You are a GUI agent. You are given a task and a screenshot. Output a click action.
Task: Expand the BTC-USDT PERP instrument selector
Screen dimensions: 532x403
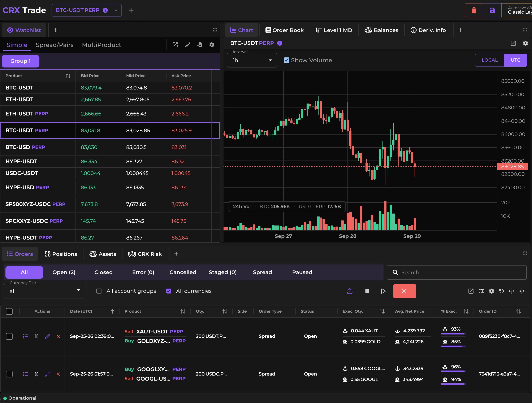(x=87, y=10)
